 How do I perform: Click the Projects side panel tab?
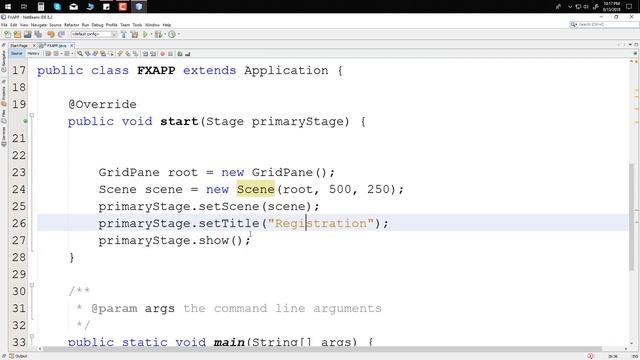point(4,97)
